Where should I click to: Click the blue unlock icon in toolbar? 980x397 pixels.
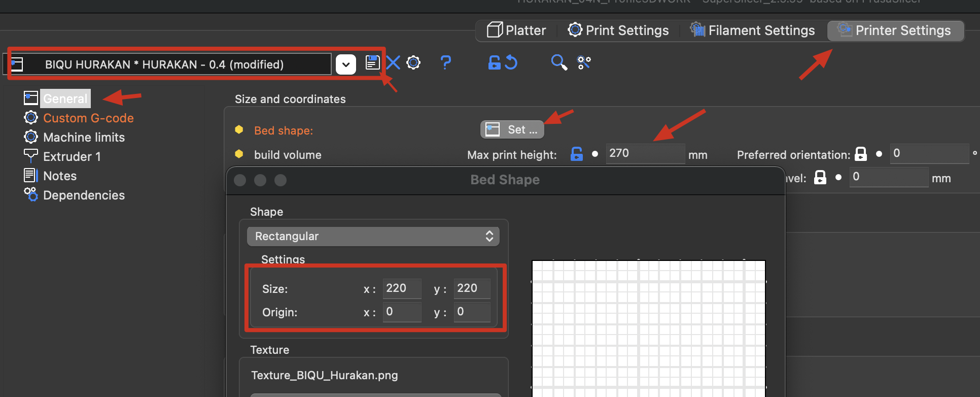click(x=494, y=63)
